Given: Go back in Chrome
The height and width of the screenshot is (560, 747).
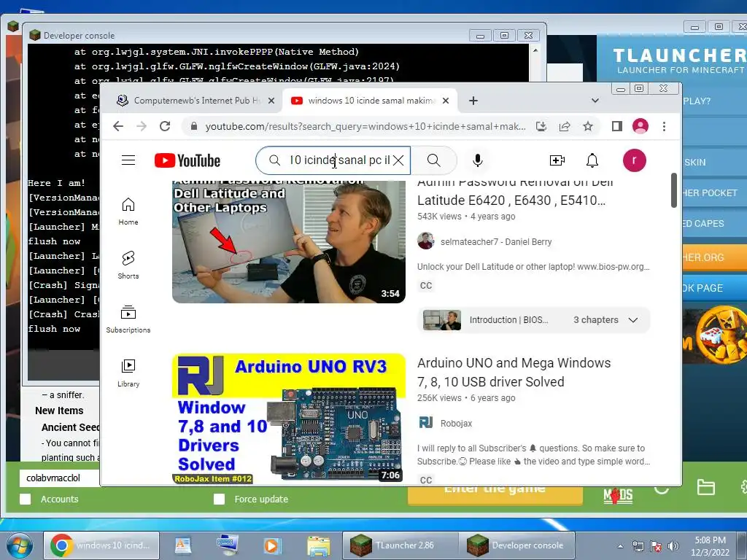Looking at the screenshot, I should pos(118,126).
